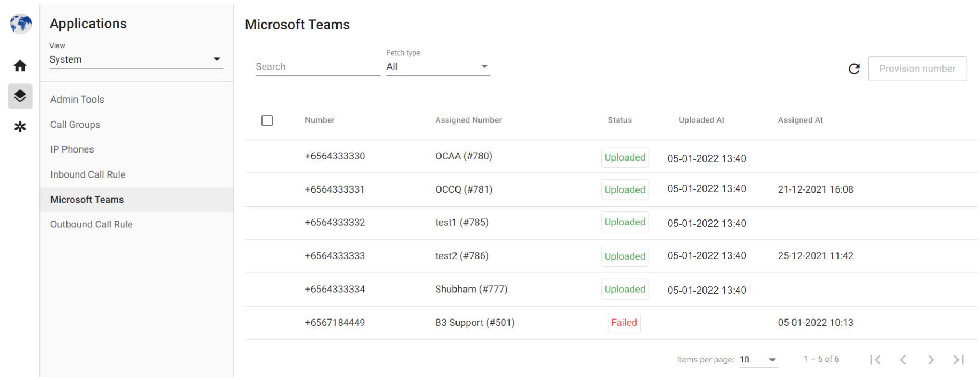Select number +6564333330
The image size is (980, 380).
pyautogui.click(x=335, y=156)
